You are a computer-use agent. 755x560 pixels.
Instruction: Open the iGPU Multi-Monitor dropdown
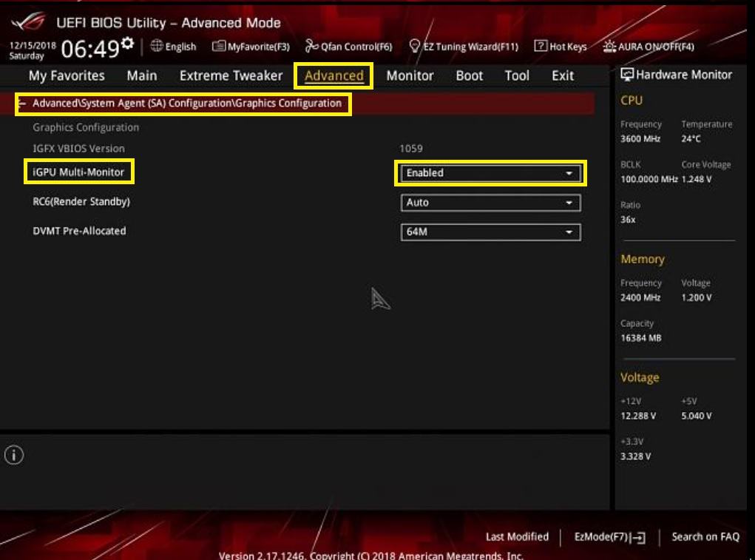(x=491, y=173)
